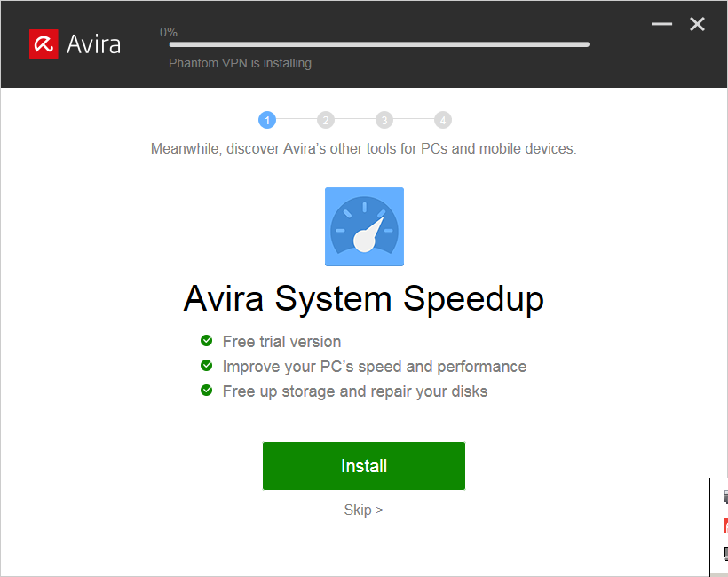The width and height of the screenshot is (728, 577).
Task: Click the Avira brand name text
Action: pyautogui.click(x=93, y=44)
